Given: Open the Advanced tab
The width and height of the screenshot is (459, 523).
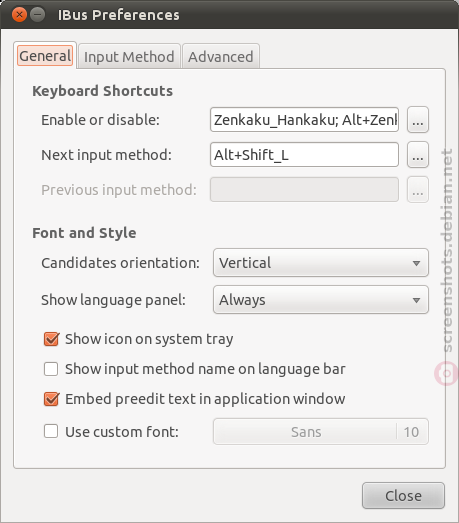Looking at the screenshot, I should click(220, 56).
